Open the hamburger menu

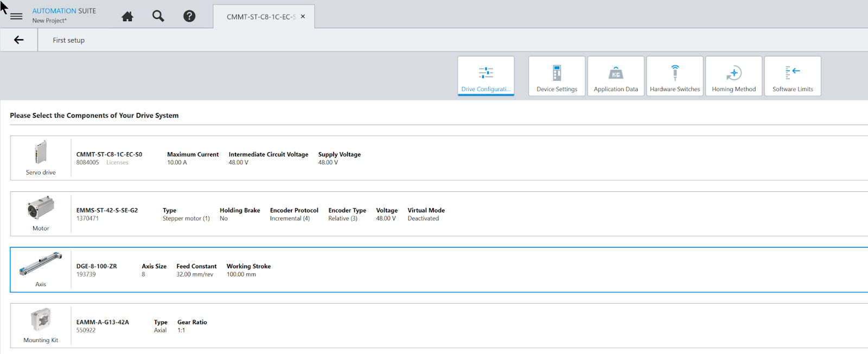pyautogui.click(x=16, y=16)
